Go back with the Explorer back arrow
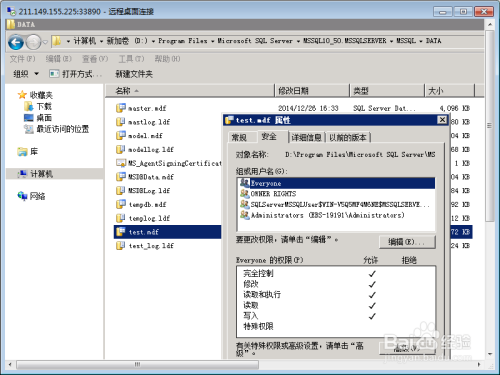Image resolution: width=500 pixels, height=375 pixels. (16, 42)
